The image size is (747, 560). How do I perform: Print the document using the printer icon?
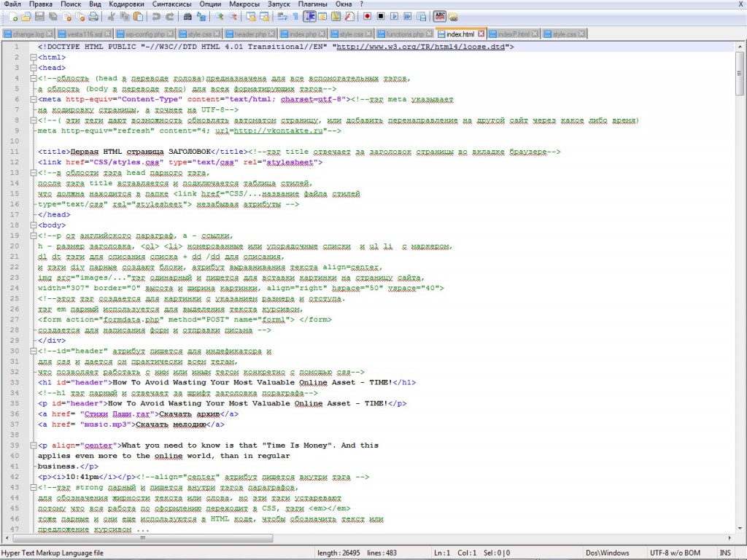pyautogui.click(x=93, y=17)
